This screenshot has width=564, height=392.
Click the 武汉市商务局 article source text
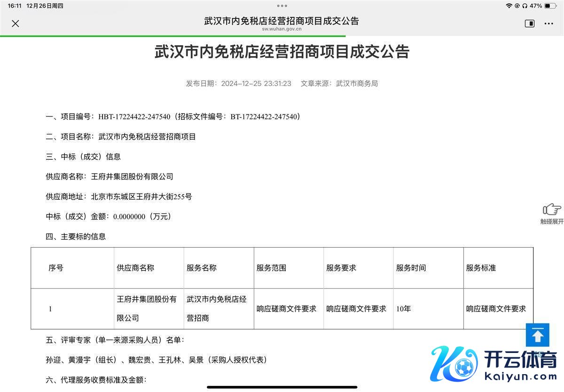357,84
